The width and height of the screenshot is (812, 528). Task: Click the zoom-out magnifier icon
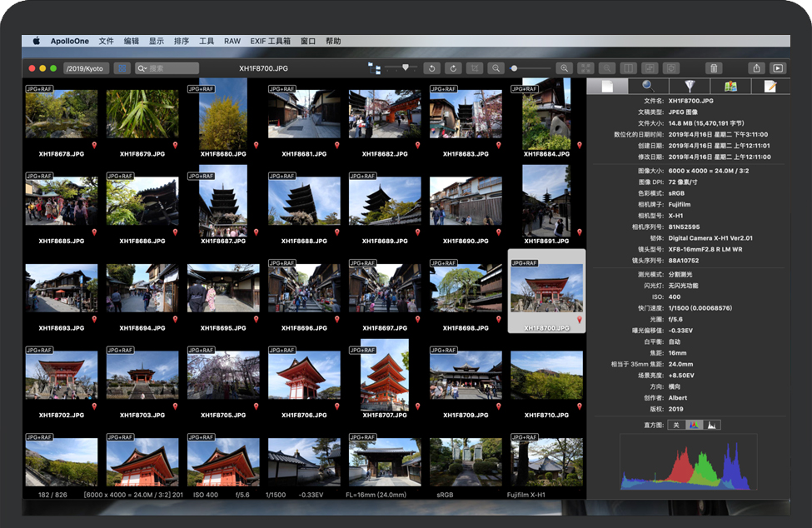496,68
